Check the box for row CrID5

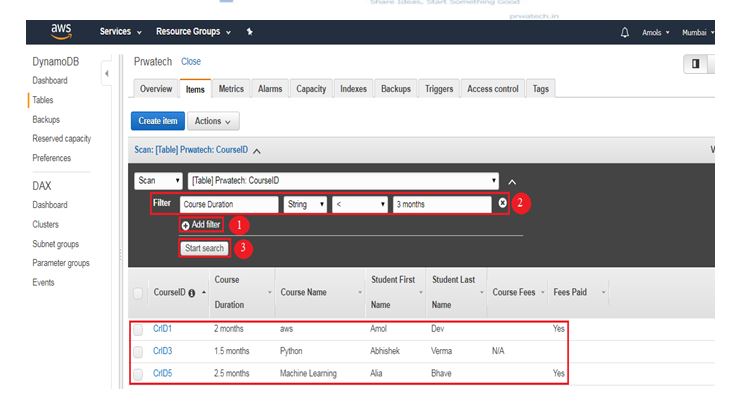[x=138, y=374]
